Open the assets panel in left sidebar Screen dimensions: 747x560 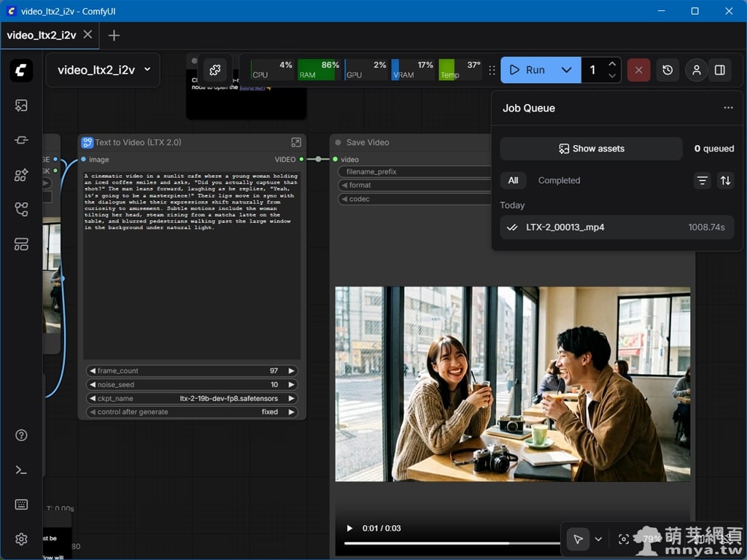21,106
